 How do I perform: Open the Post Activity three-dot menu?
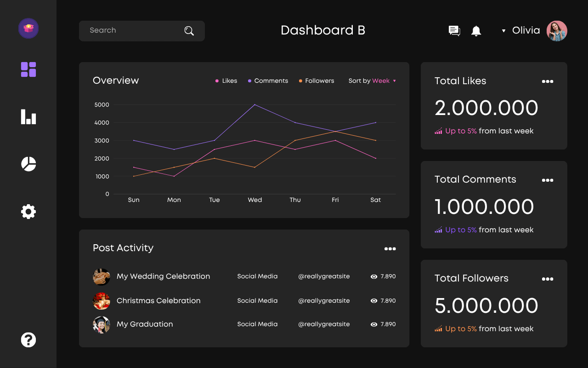tap(390, 249)
